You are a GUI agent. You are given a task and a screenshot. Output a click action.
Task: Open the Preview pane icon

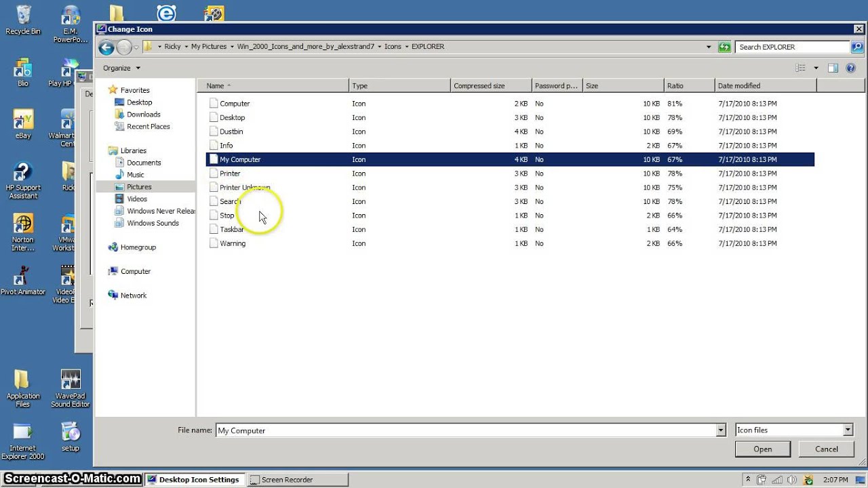[833, 68]
